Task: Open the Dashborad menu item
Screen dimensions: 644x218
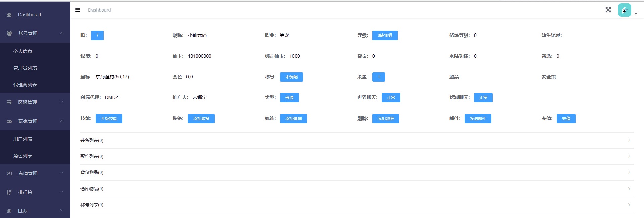Action: pos(35,15)
